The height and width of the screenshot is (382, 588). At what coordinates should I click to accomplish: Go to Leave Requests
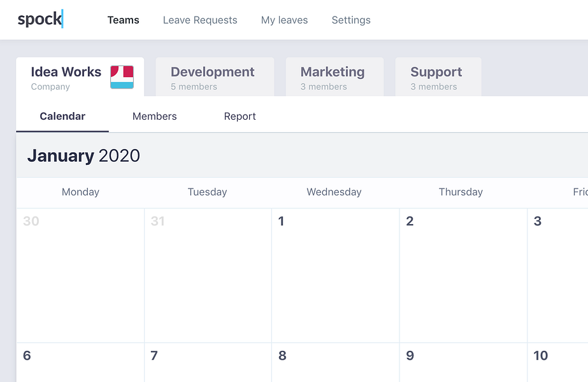pos(200,20)
